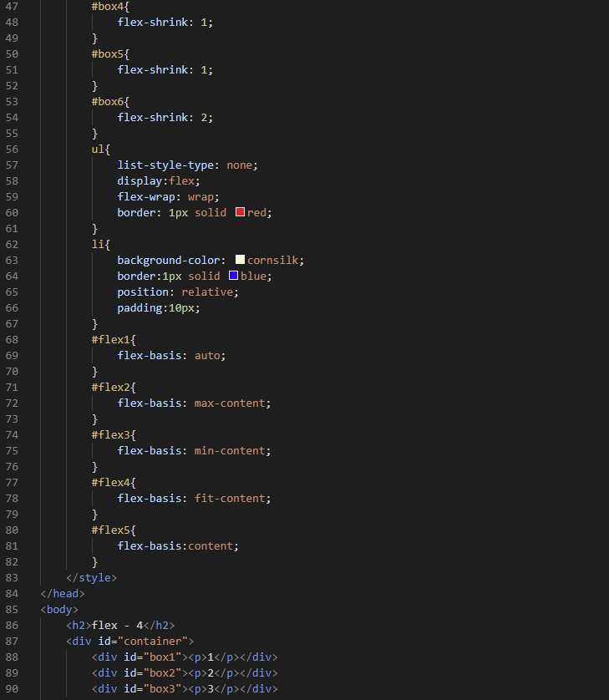The height and width of the screenshot is (700, 609).
Task: Click 'flex-basis:content;' declaration
Action: (178, 546)
